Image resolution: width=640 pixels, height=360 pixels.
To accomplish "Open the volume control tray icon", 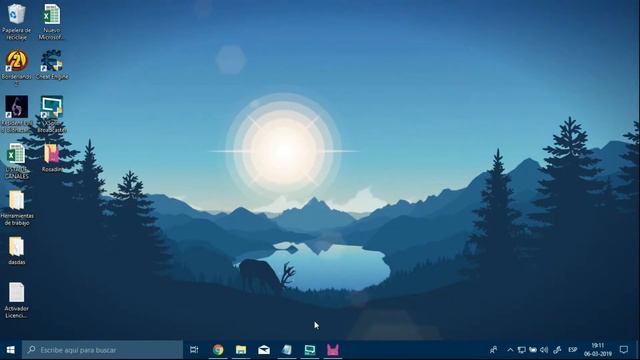I will pyautogui.click(x=544, y=350).
